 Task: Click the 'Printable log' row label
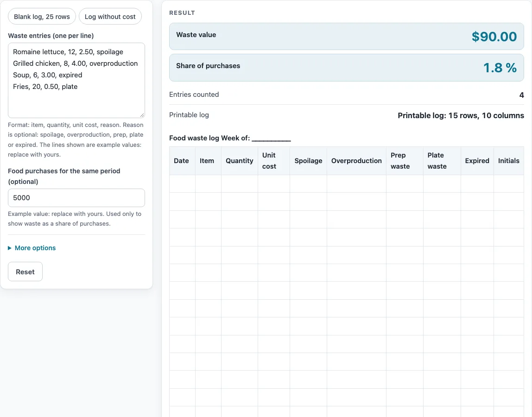(189, 115)
